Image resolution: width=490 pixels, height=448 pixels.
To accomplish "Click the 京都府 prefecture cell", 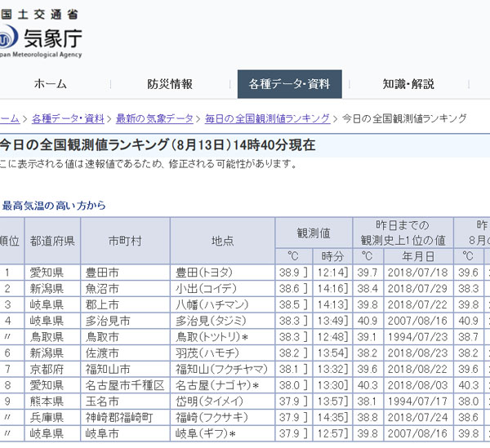I will point(52,370).
